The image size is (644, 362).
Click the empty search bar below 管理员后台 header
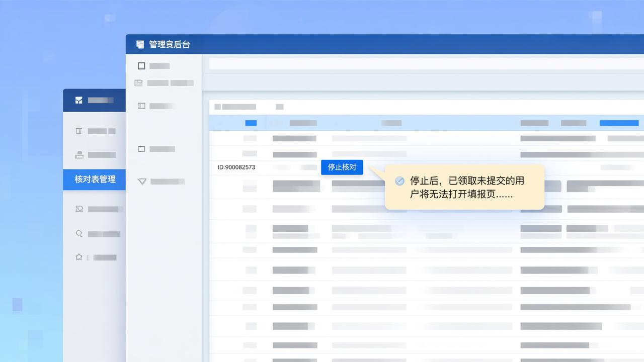coord(427,64)
